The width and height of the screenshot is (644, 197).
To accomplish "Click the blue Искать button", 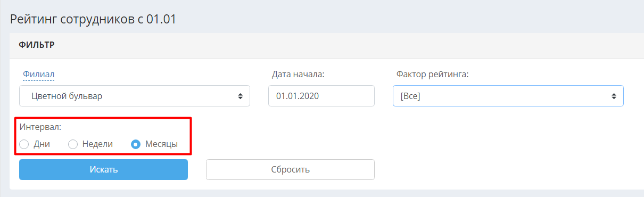I will (x=104, y=170).
